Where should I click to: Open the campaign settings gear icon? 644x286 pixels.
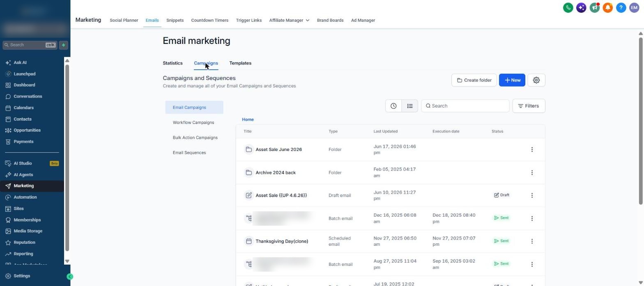(x=536, y=80)
